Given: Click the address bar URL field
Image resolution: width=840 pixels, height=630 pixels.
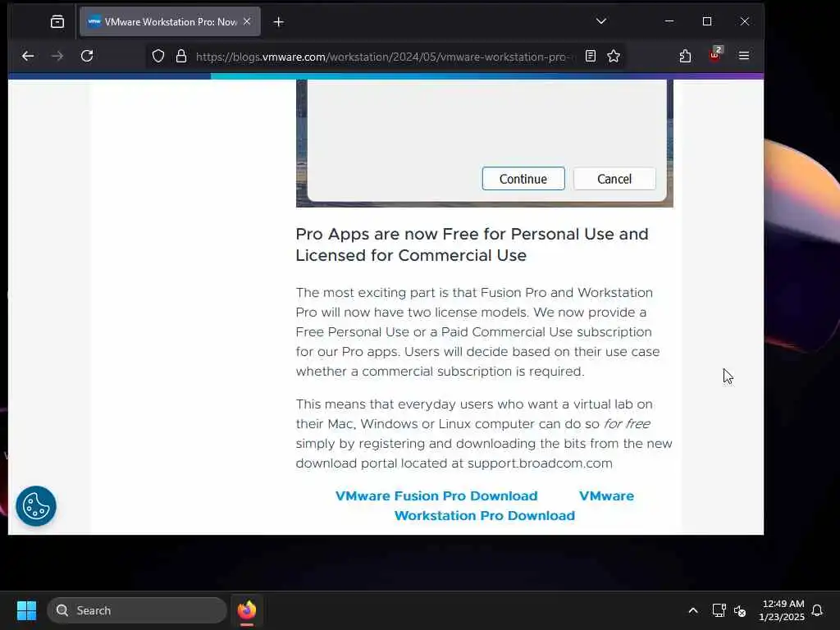Looking at the screenshot, I should point(385,57).
